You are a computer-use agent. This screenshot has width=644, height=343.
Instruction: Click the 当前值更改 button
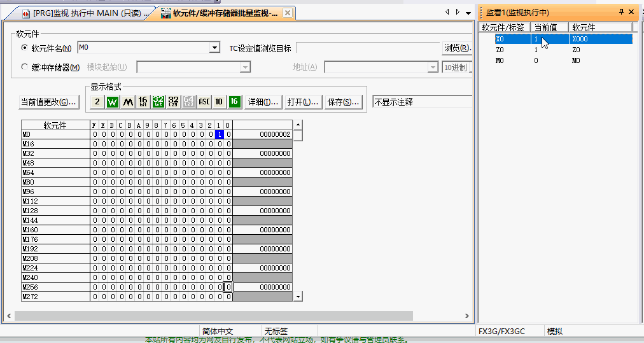coord(49,102)
